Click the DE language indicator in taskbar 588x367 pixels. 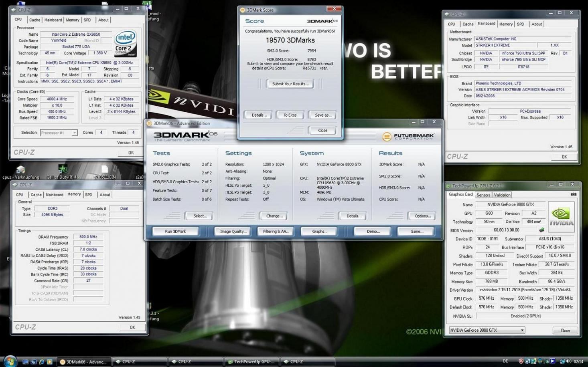pyautogui.click(x=505, y=361)
